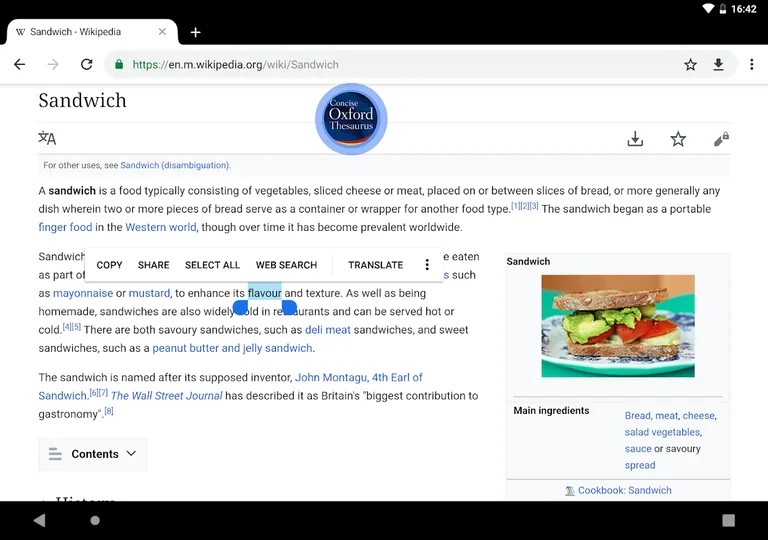
Task: Close the Sandwich - Wikipedia tab
Action: coord(162,32)
